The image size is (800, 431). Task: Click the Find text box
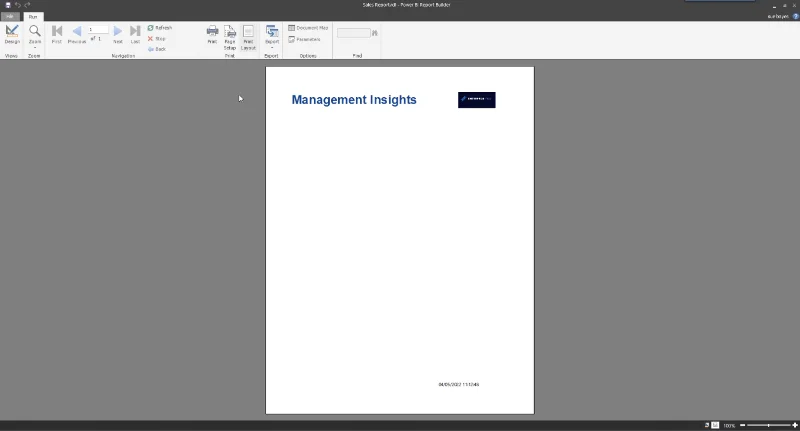[x=354, y=33]
